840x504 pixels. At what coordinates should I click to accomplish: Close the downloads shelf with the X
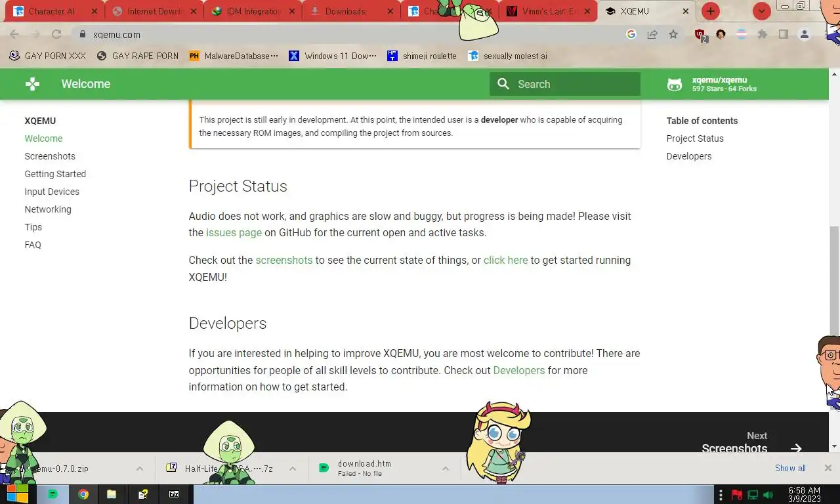point(828,468)
